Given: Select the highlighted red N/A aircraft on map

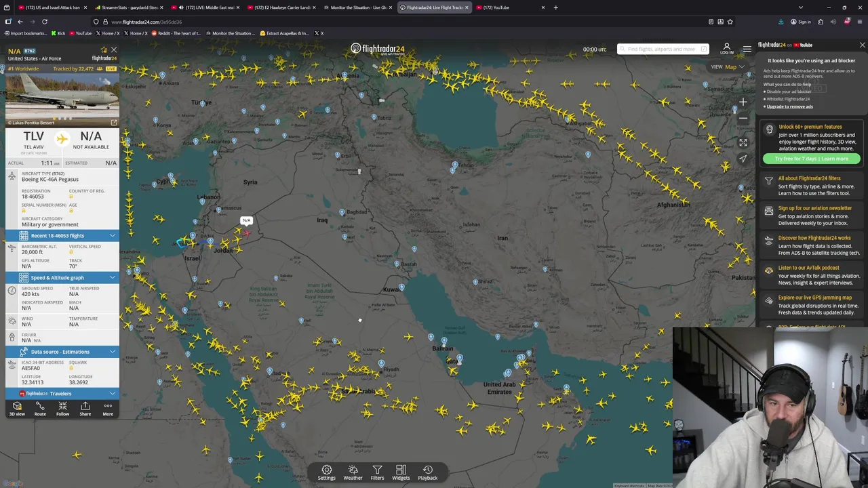Looking at the screenshot, I should click(247, 233).
